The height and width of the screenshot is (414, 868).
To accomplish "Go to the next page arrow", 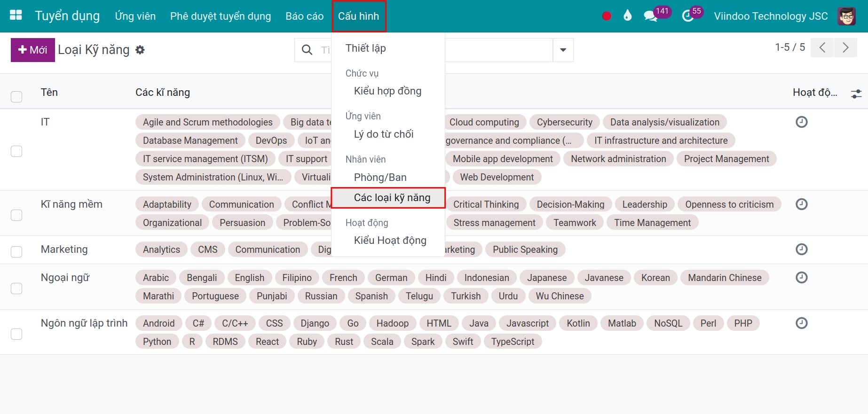I will 845,47.
